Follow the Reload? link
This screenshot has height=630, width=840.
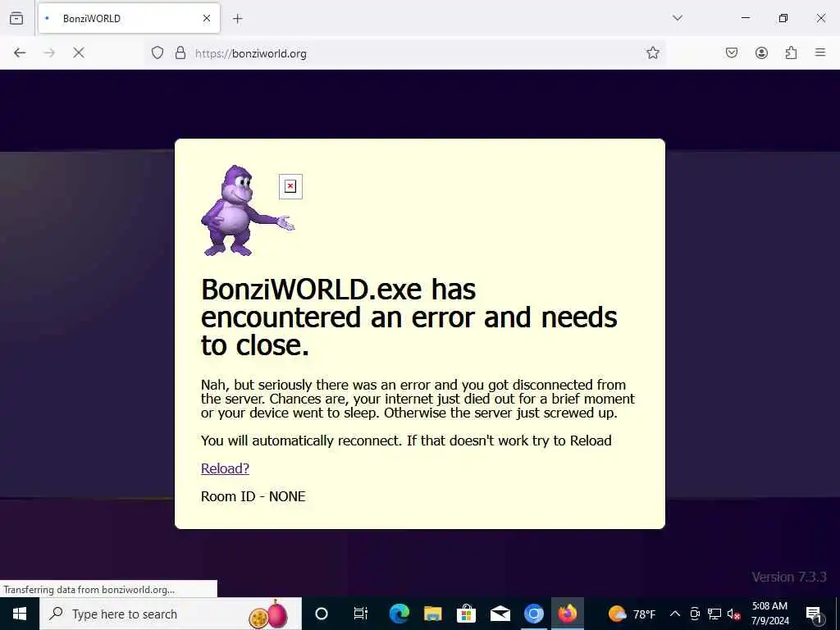pos(225,468)
